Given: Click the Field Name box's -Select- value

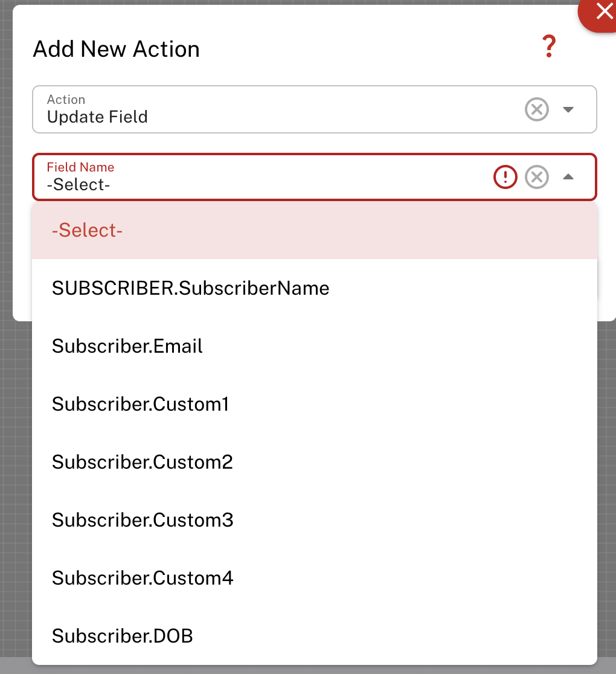Looking at the screenshot, I should click(x=79, y=185).
